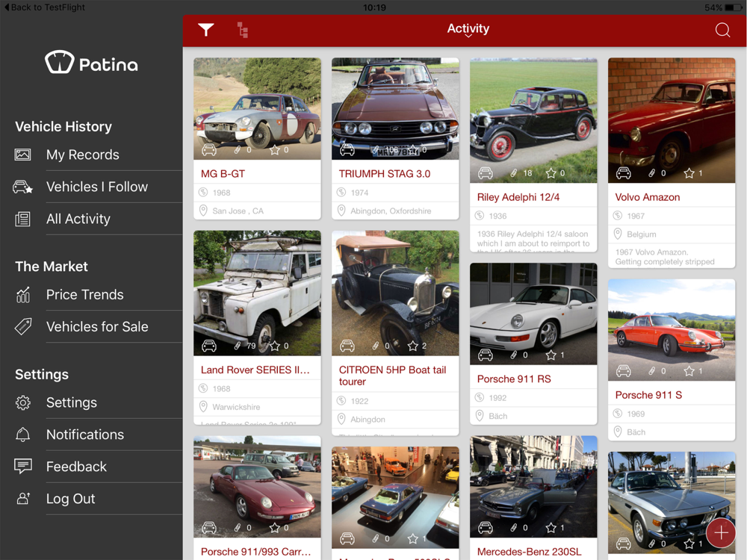Click the car-with-star Vehicles I Follow icon

(23, 187)
